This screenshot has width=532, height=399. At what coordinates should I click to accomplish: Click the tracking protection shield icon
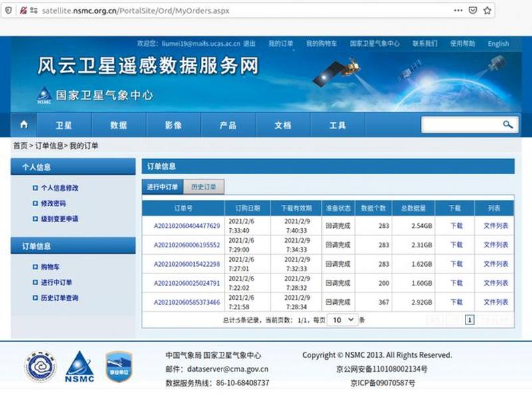coord(9,11)
